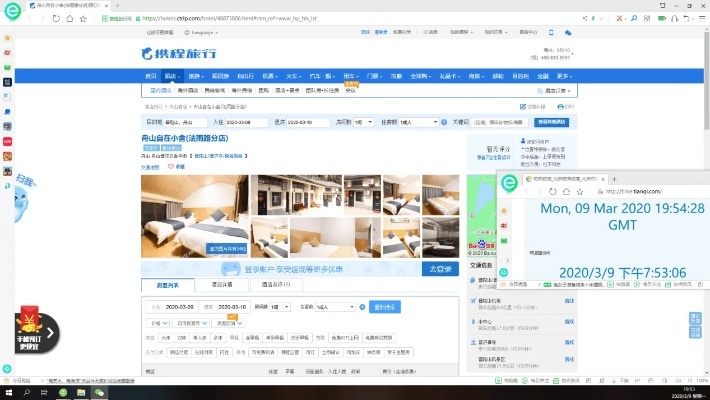Open WeChat from the taskbar

99,392
